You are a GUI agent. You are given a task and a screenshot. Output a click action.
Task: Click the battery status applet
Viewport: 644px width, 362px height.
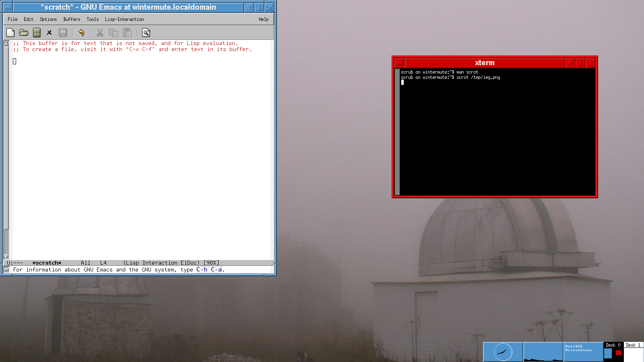(584, 352)
